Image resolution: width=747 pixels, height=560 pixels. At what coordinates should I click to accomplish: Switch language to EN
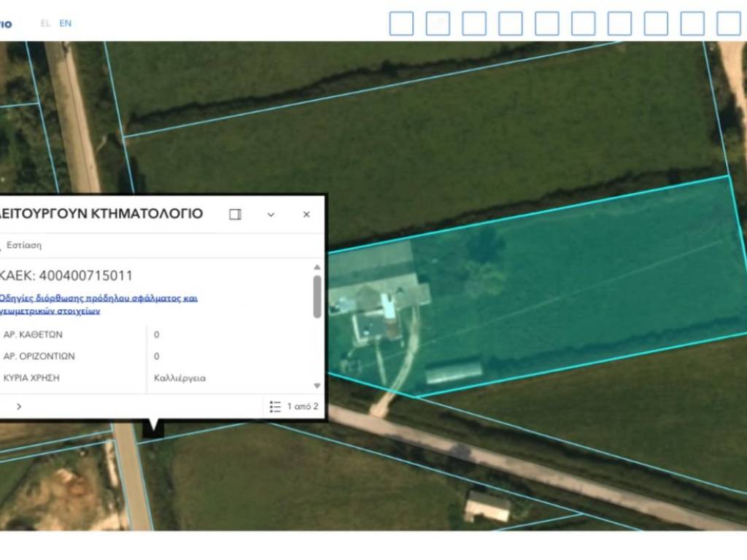66,23
